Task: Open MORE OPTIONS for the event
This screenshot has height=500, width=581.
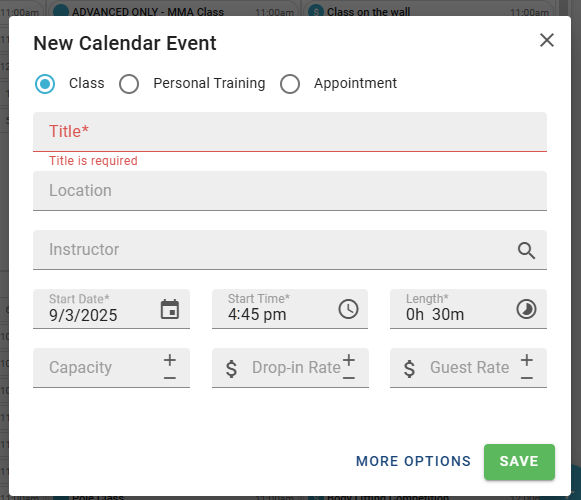Action: pos(413,461)
